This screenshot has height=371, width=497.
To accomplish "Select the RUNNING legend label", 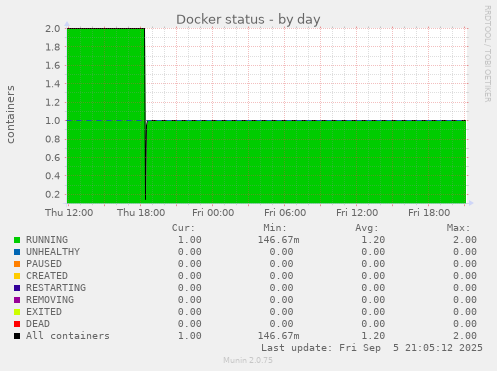I will coord(47,240).
